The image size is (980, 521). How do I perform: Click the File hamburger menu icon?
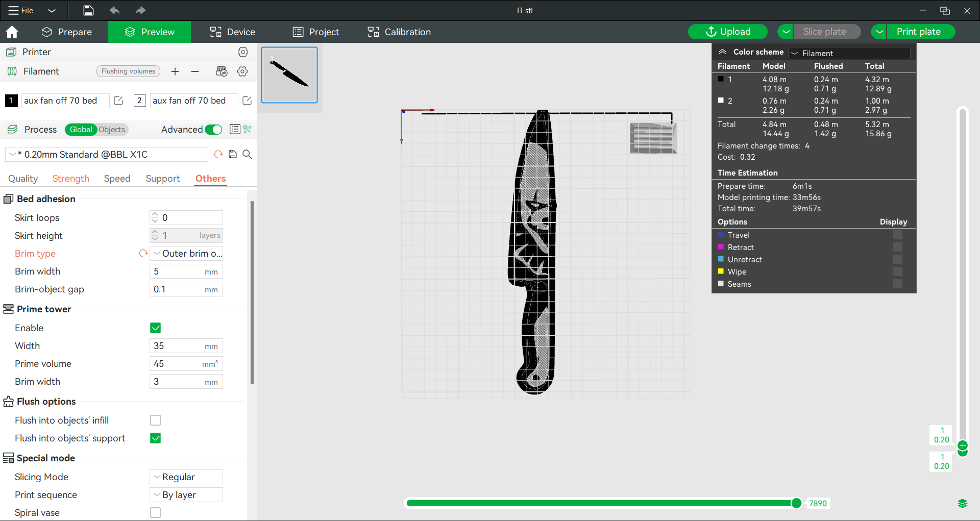point(13,10)
